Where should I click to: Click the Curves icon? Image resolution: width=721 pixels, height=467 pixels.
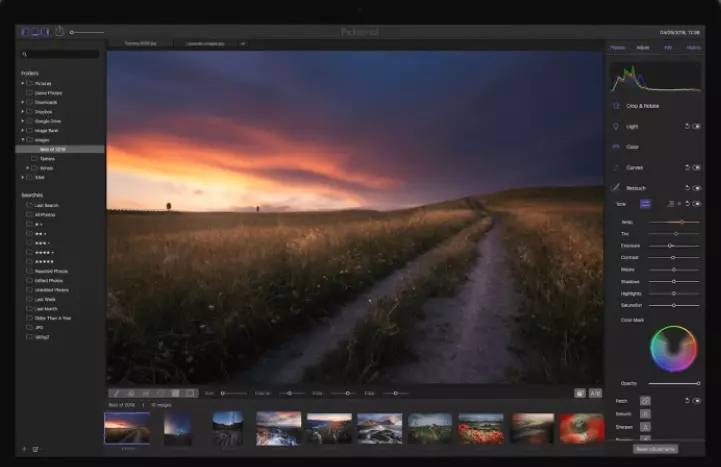[616, 167]
